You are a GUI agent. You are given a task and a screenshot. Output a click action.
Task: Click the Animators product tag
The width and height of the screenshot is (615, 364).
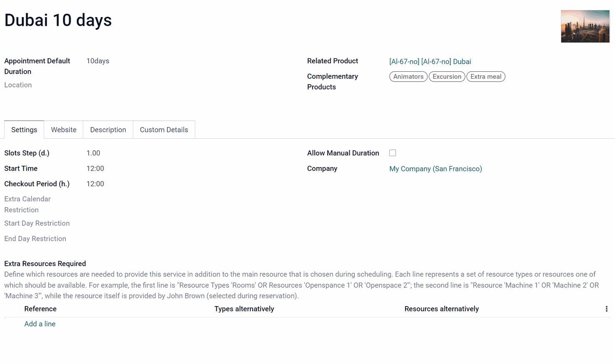408,77
